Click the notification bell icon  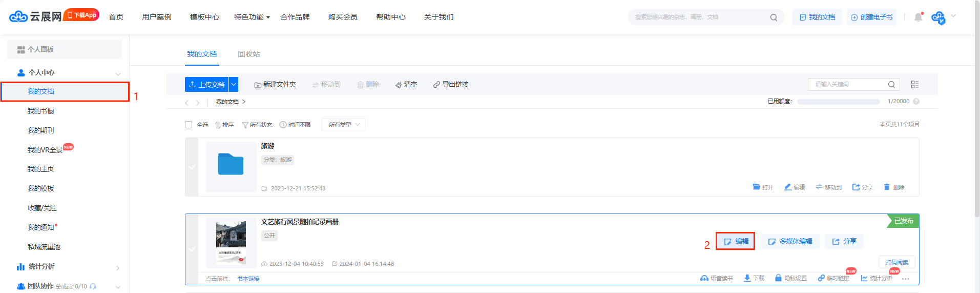(918, 17)
